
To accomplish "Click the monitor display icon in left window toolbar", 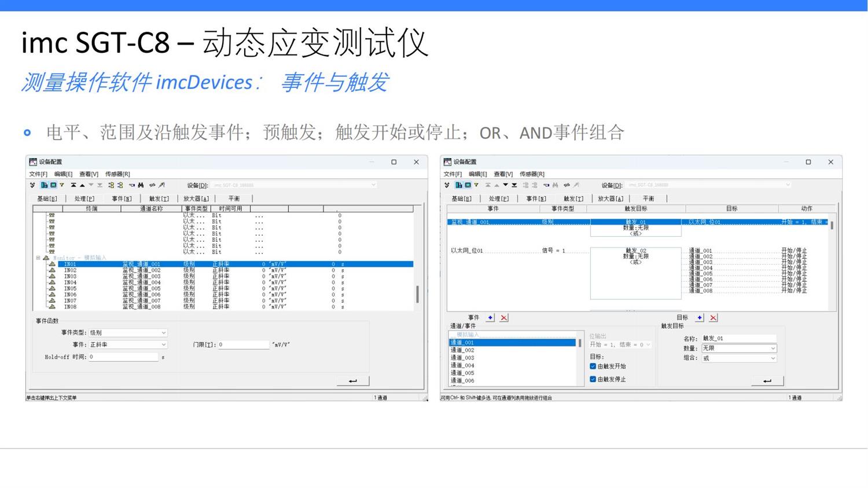I will [x=53, y=185].
